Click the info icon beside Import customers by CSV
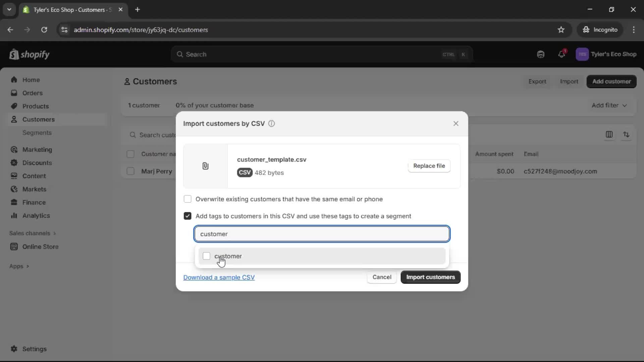This screenshot has width=644, height=362. pos(271,124)
